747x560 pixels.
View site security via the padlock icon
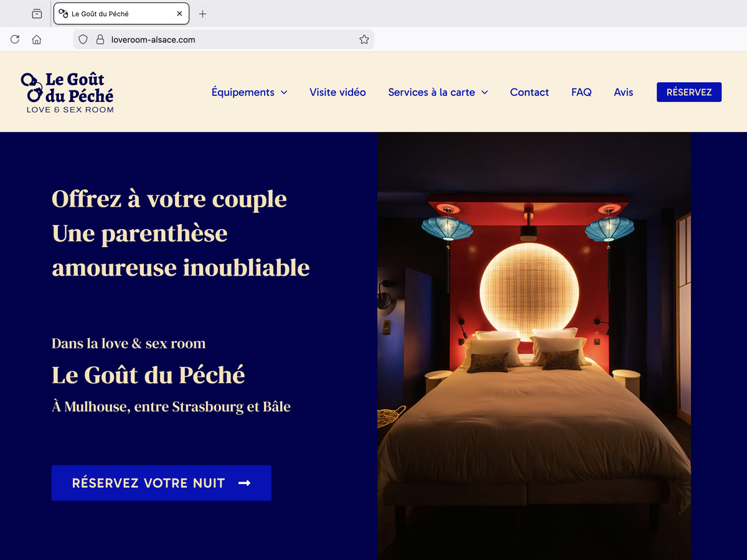(x=100, y=39)
